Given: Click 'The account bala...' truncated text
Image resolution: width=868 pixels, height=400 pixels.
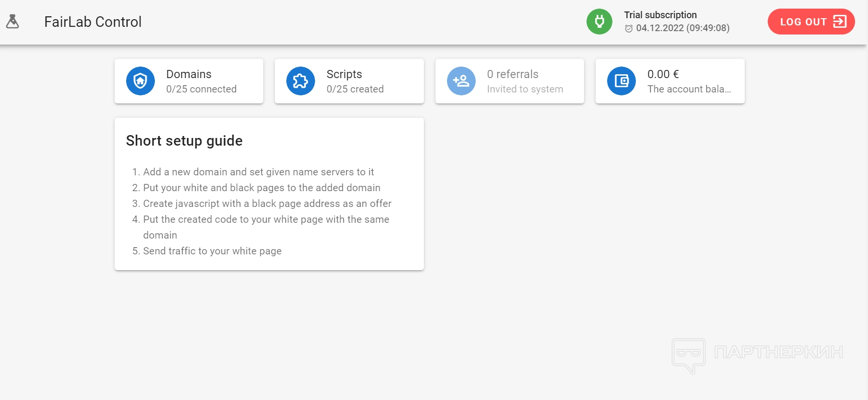Looking at the screenshot, I should pyautogui.click(x=689, y=89).
